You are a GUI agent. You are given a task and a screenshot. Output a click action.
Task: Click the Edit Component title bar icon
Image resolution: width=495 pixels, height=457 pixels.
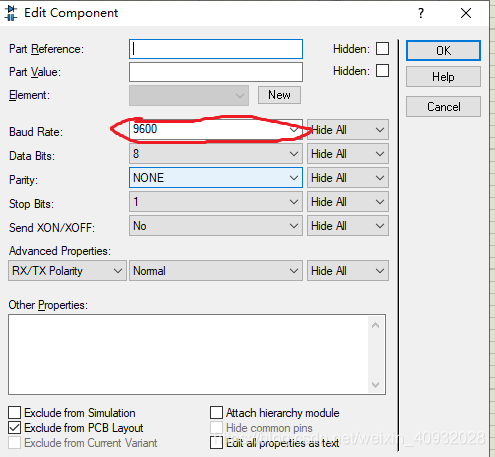point(11,13)
